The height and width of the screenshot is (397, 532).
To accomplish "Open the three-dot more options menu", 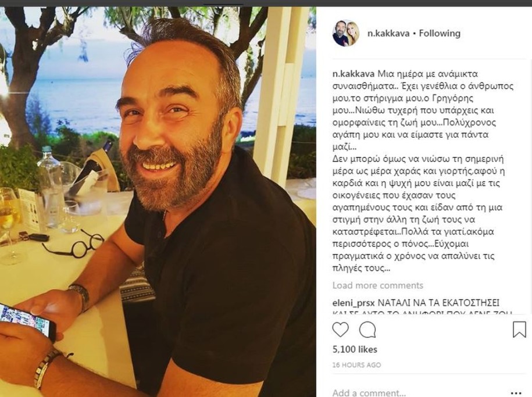I will pos(516,393).
